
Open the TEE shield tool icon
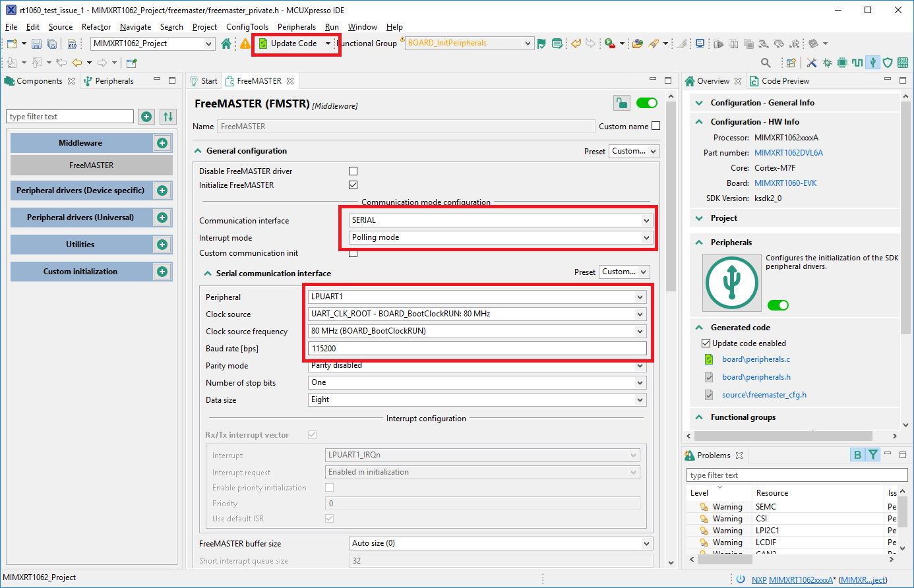(887, 63)
